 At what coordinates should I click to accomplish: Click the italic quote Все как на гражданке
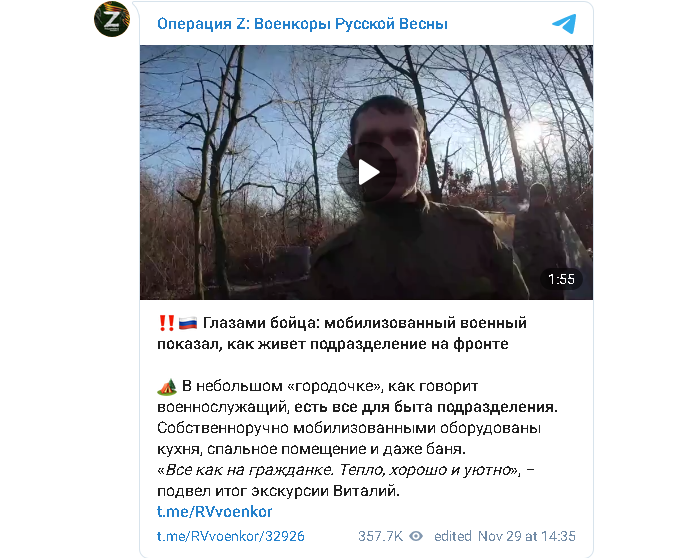(249, 470)
